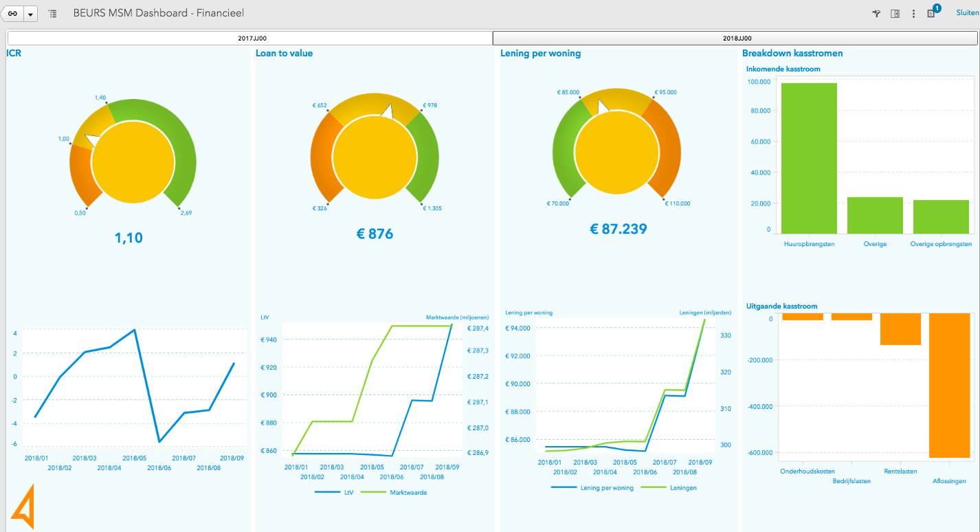Open the table of contents list icon
The height and width of the screenshot is (532, 980).
(53, 14)
